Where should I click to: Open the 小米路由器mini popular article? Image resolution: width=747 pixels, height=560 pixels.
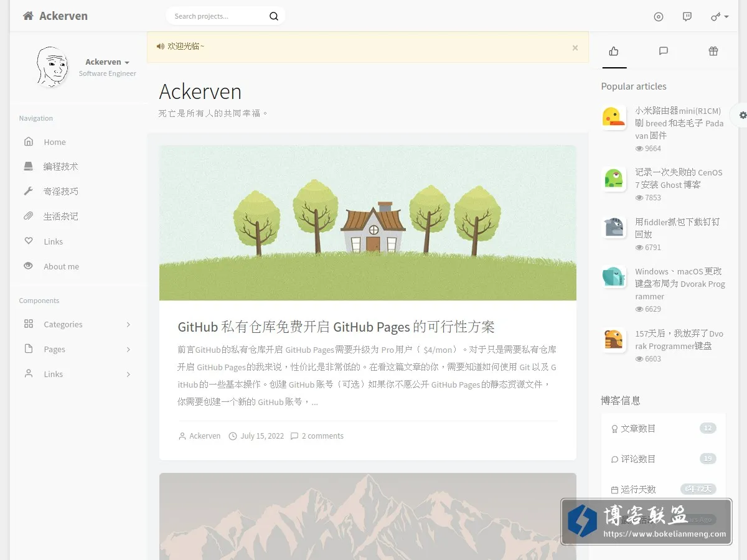[680, 123]
